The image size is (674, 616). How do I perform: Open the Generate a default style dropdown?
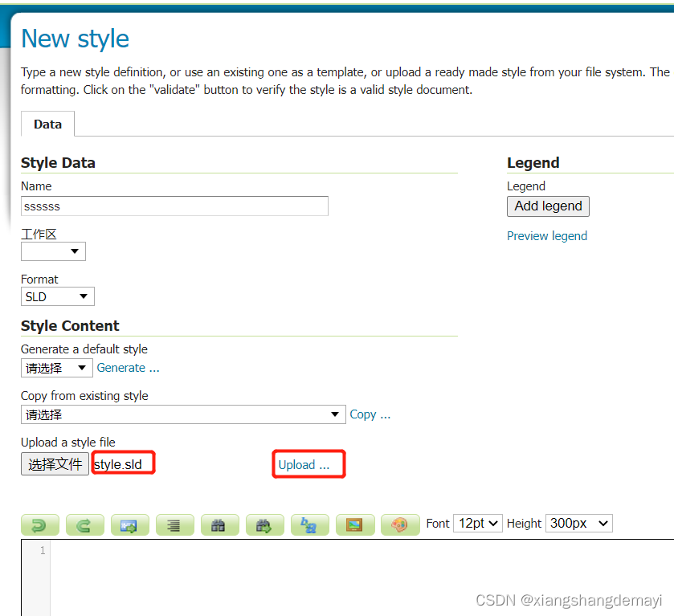point(57,368)
